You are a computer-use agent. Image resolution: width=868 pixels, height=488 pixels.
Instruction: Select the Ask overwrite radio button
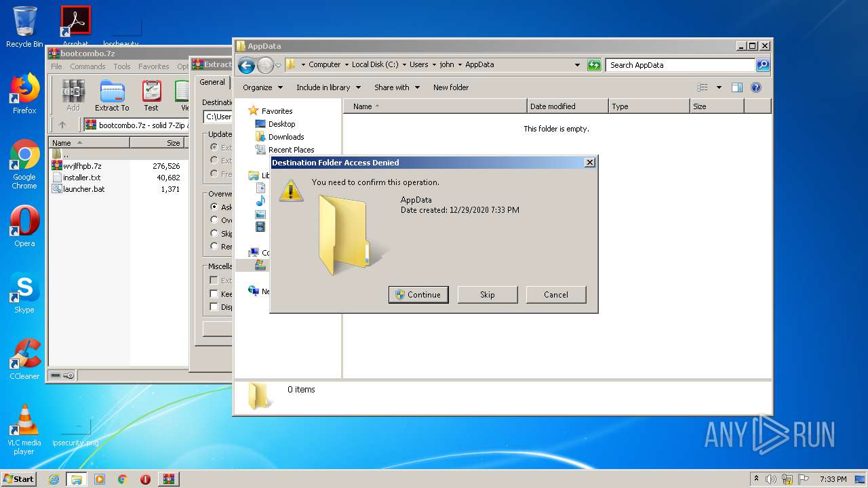[214, 207]
